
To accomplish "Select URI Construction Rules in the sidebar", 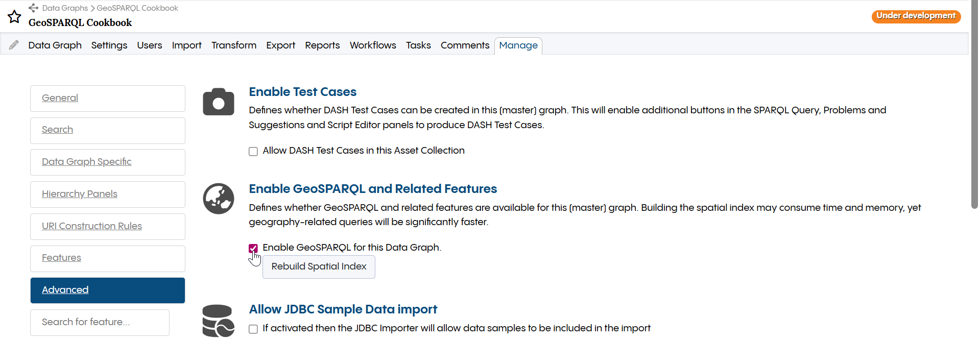I will (x=91, y=226).
